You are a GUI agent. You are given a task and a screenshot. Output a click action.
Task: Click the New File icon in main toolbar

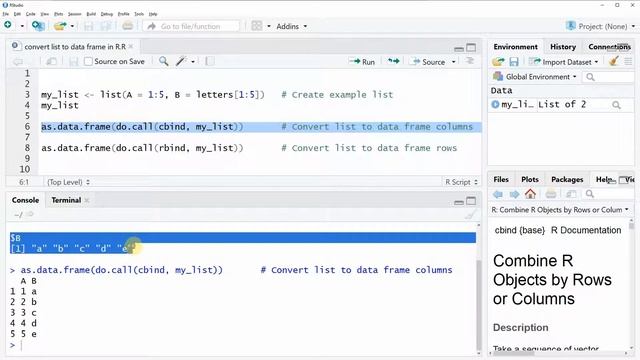pyautogui.click(x=8, y=26)
